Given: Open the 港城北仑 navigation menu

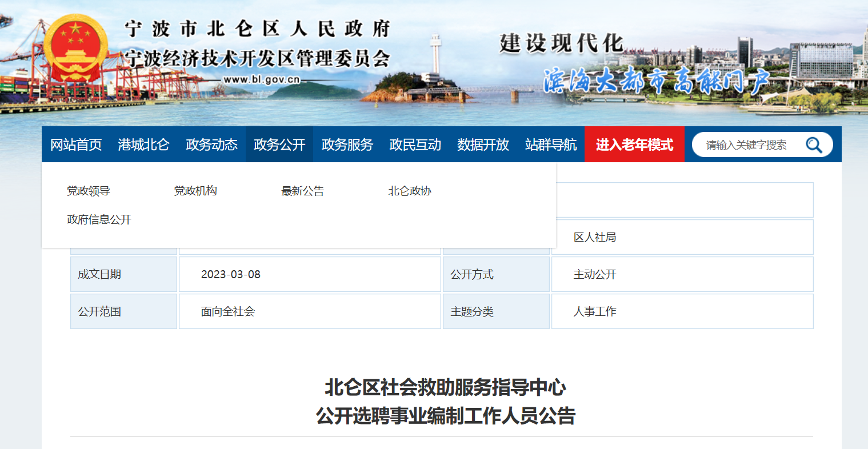Looking at the screenshot, I should click(143, 145).
